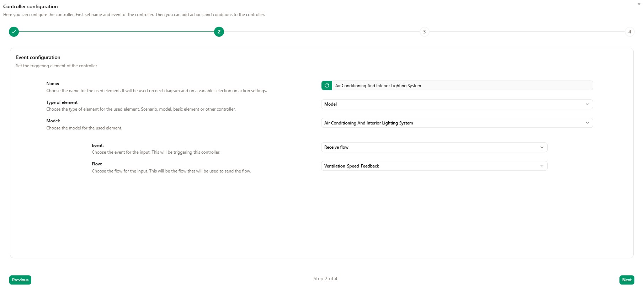Click the 'Model:' label
Image resolution: width=644 pixels, height=287 pixels.
53,121
